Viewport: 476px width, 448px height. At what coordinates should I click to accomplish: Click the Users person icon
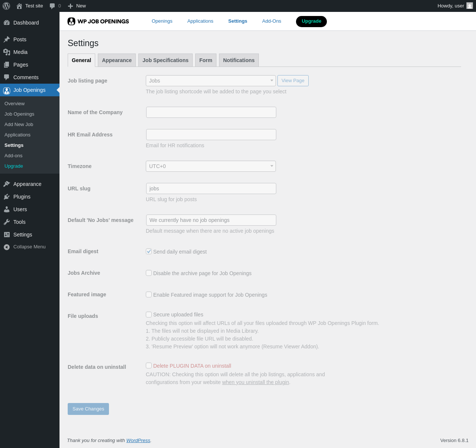point(7,209)
